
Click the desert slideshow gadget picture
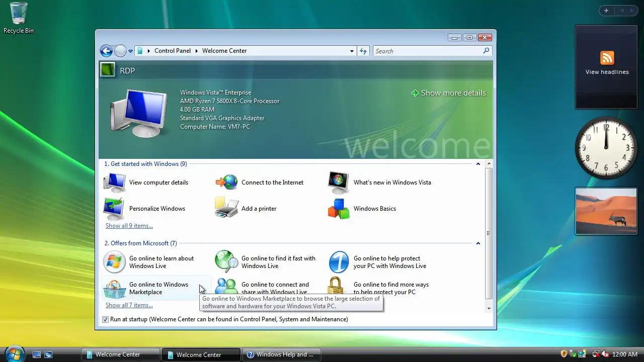(x=606, y=211)
